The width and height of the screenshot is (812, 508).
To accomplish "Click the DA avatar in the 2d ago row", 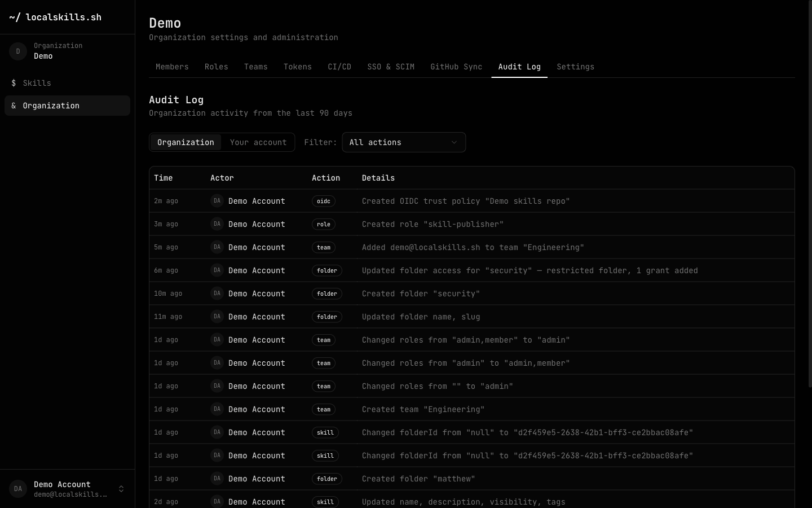I will coord(217,501).
